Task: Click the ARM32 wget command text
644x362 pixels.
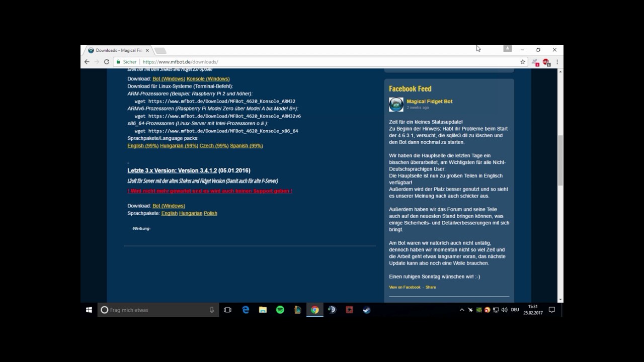Action: point(215,101)
